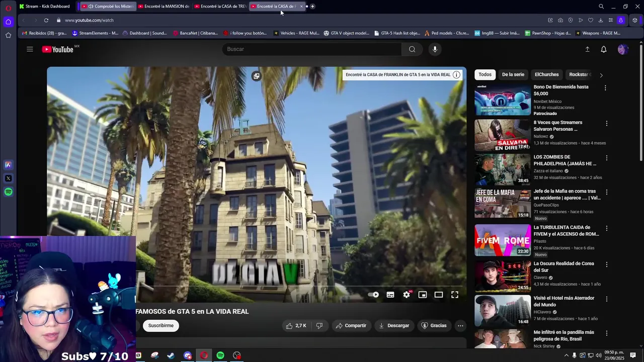The height and width of the screenshot is (362, 644).
Task: Open Opera snapshot camera icon
Action: (560, 20)
